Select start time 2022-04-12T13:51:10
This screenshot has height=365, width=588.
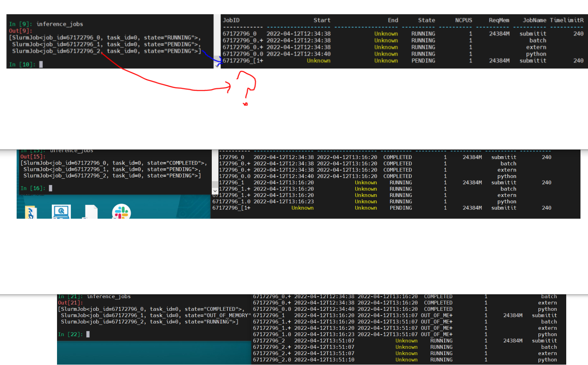[x=324, y=359]
